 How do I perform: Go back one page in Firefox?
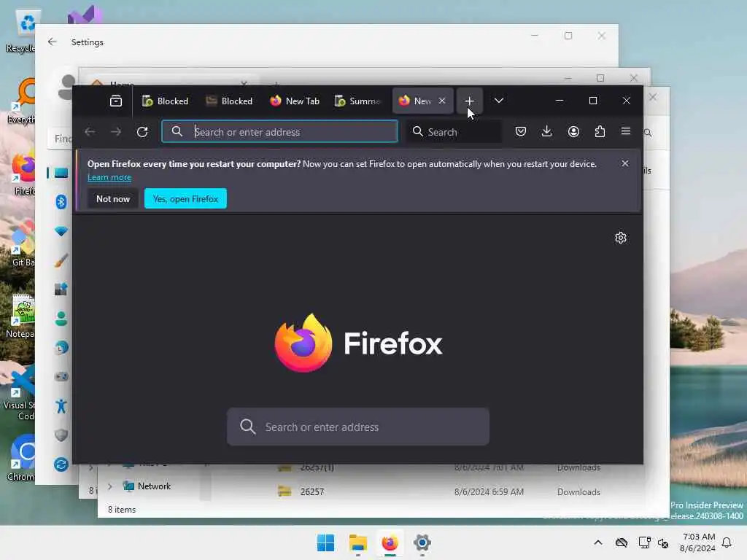click(x=90, y=132)
